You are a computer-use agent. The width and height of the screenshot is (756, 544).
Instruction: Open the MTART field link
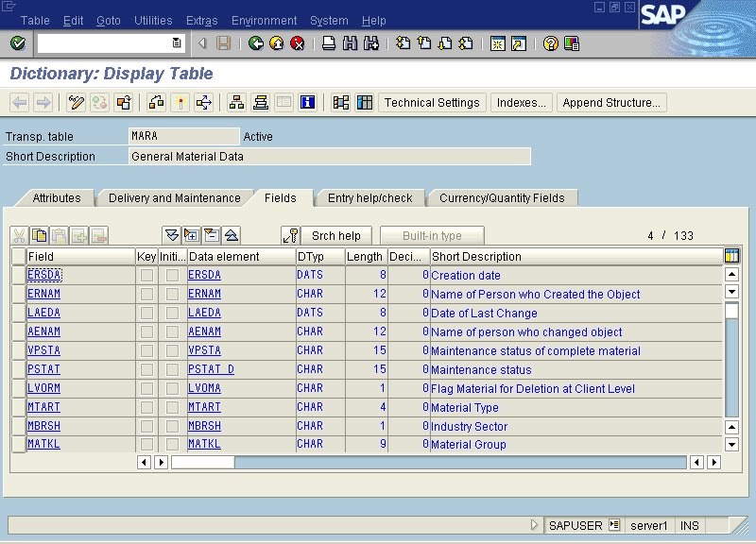tap(43, 407)
